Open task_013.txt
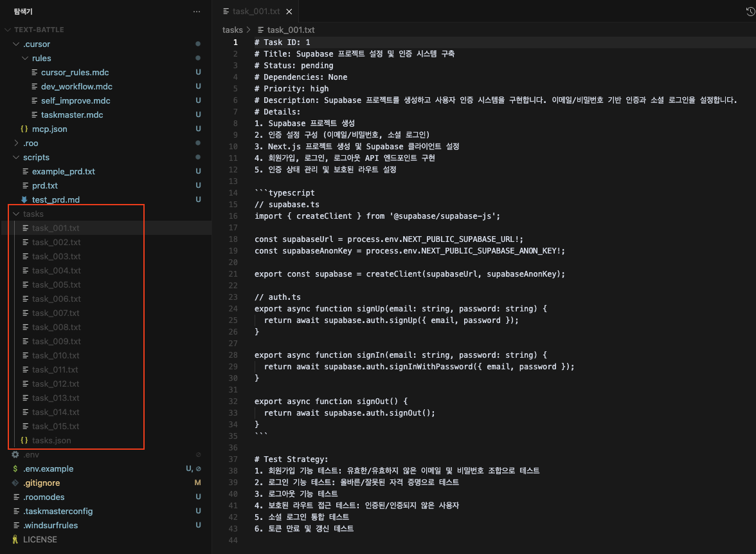The image size is (756, 554). 55,398
